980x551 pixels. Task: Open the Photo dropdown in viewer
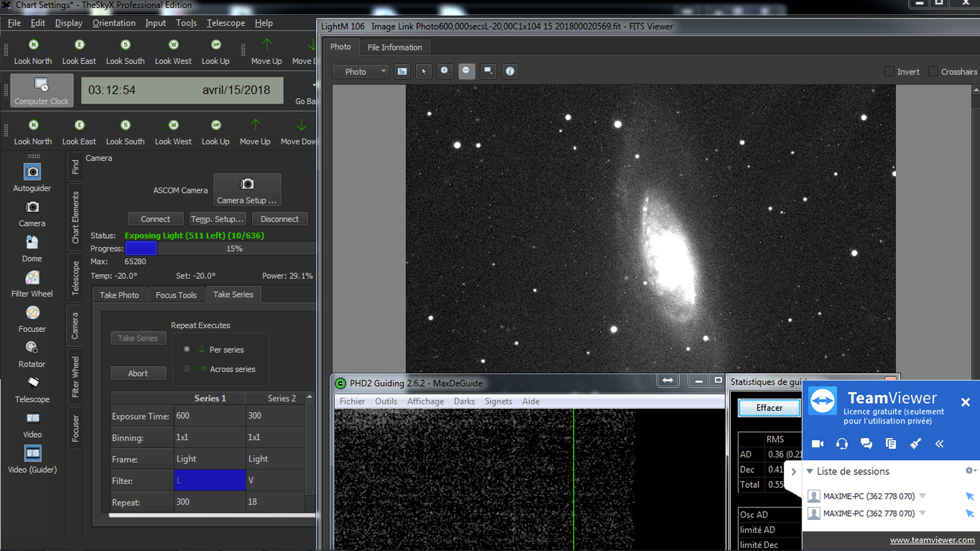(360, 71)
